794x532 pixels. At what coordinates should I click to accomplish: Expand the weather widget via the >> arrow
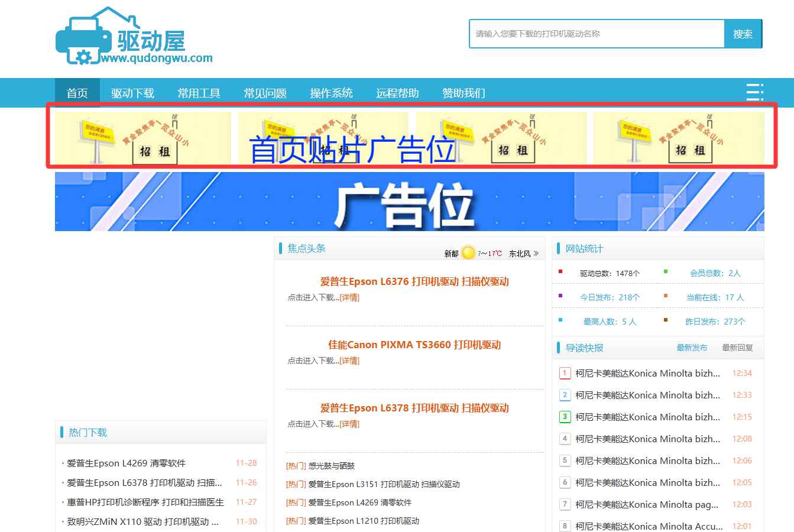[536, 252]
